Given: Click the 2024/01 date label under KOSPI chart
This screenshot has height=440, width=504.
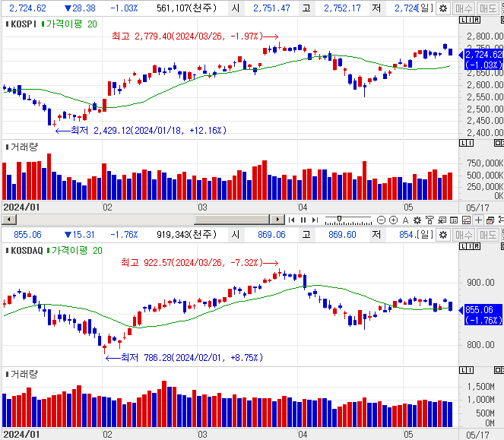Looking at the screenshot, I should 21,207.
